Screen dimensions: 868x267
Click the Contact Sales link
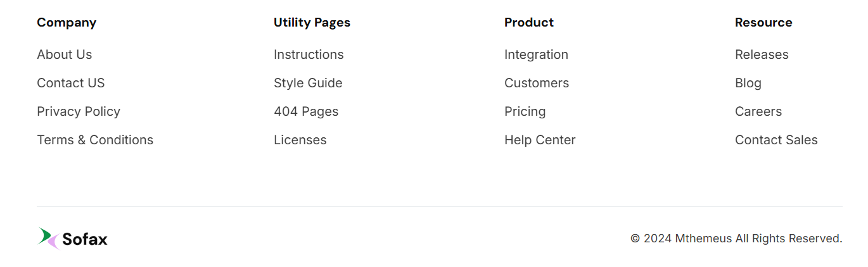click(x=776, y=140)
